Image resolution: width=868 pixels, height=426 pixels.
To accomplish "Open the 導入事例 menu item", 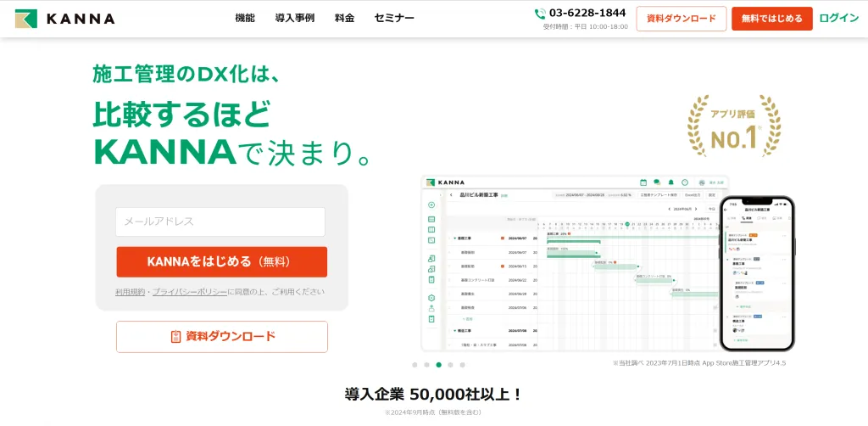I will point(294,18).
